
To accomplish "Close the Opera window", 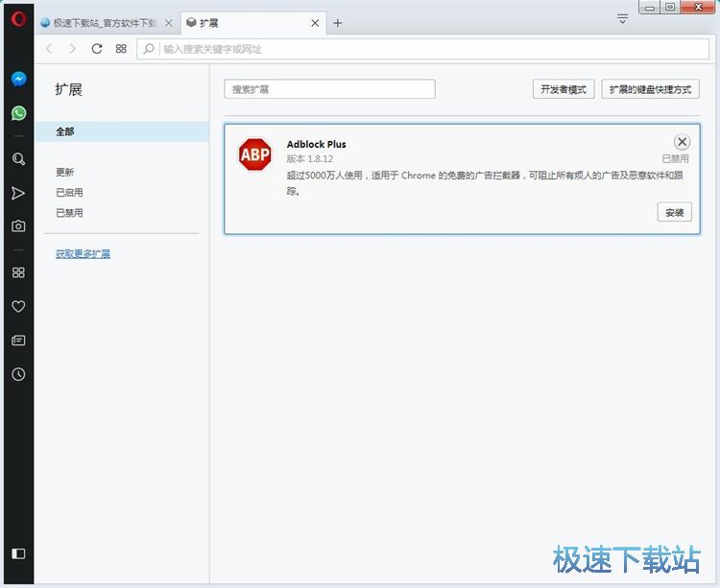I will coord(698,7).
